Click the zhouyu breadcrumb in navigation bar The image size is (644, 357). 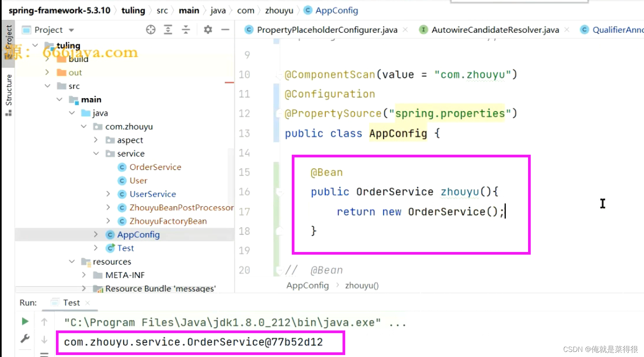click(x=279, y=11)
